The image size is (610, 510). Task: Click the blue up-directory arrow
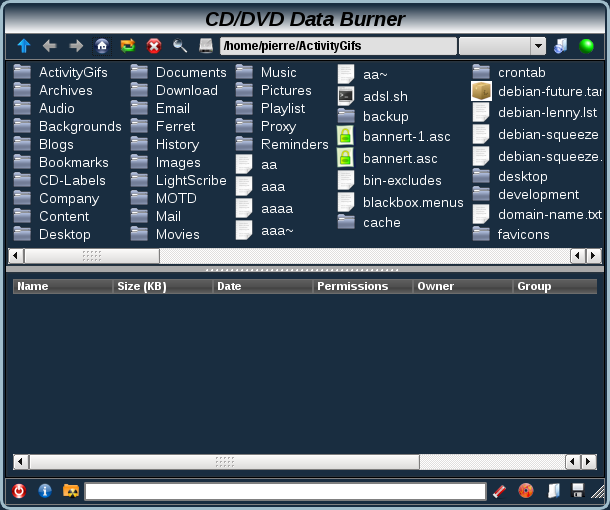click(23, 46)
